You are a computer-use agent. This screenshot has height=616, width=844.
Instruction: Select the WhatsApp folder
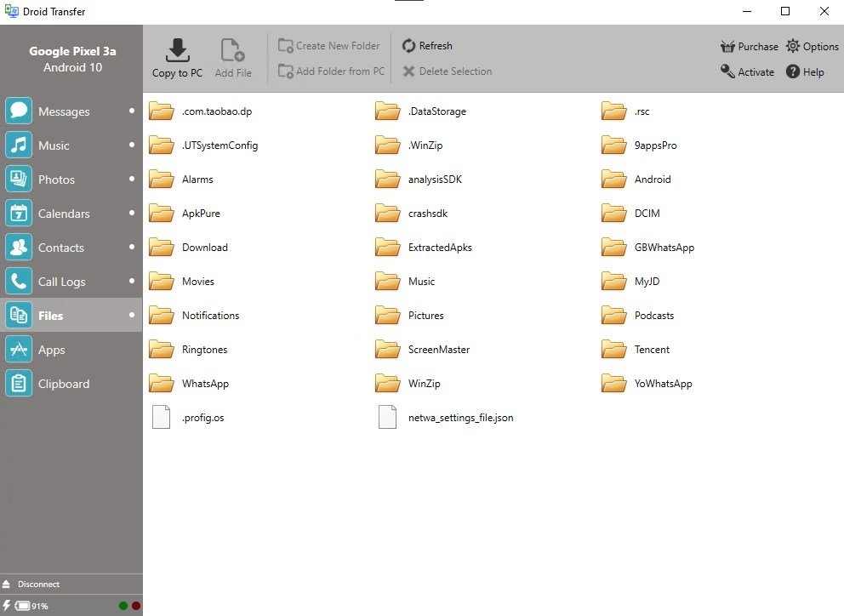coord(189,384)
